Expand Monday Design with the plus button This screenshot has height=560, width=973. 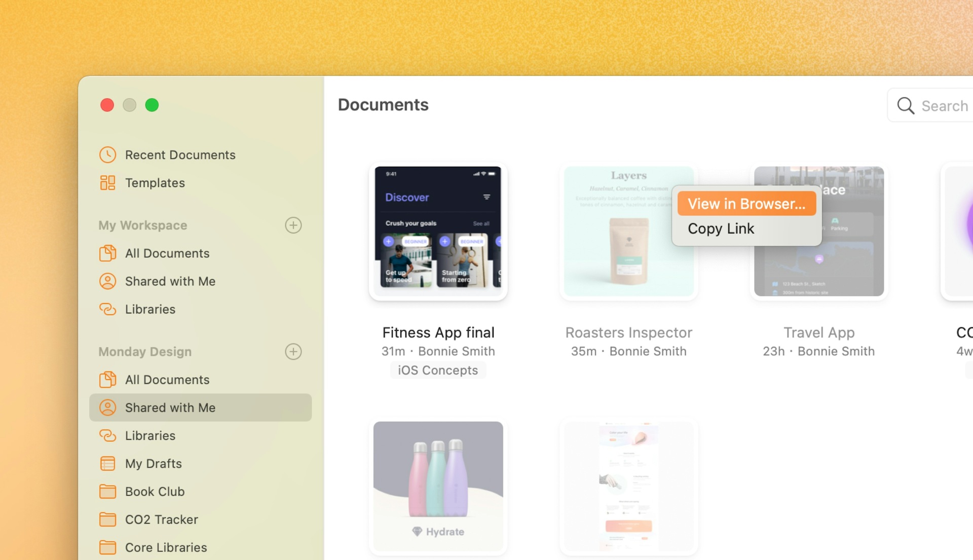pos(293,351)
